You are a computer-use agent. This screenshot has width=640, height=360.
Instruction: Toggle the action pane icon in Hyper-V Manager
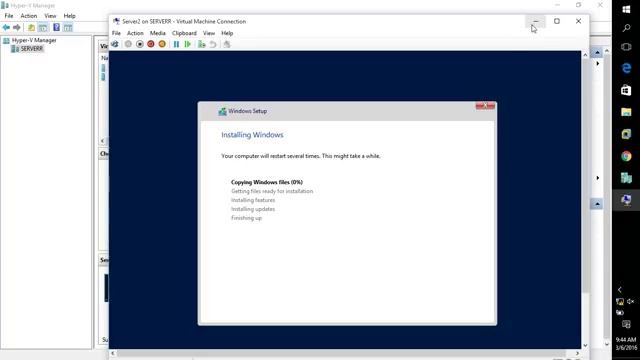(x=68, y=27)
